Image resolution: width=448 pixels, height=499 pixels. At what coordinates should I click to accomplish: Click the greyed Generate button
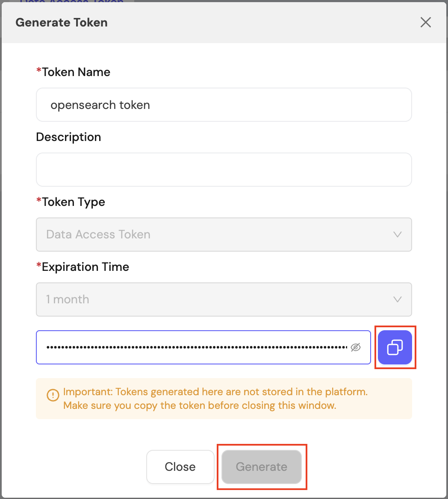[262, 467]
